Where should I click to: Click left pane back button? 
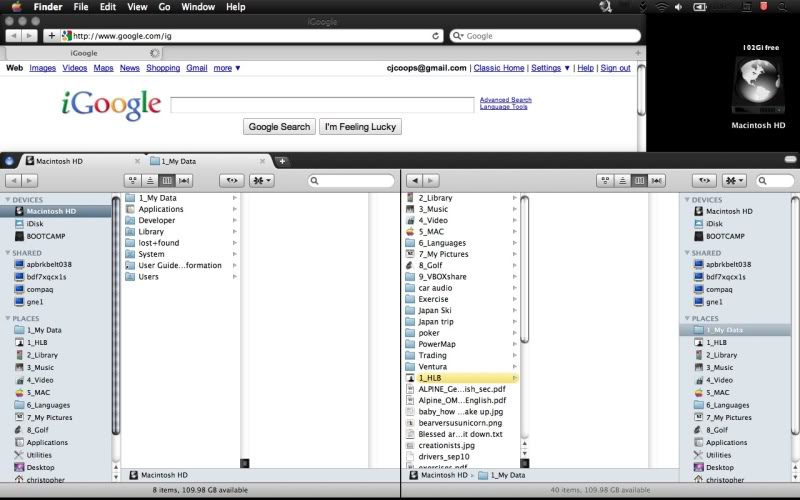pyautogui.click(x=14, y=180)
